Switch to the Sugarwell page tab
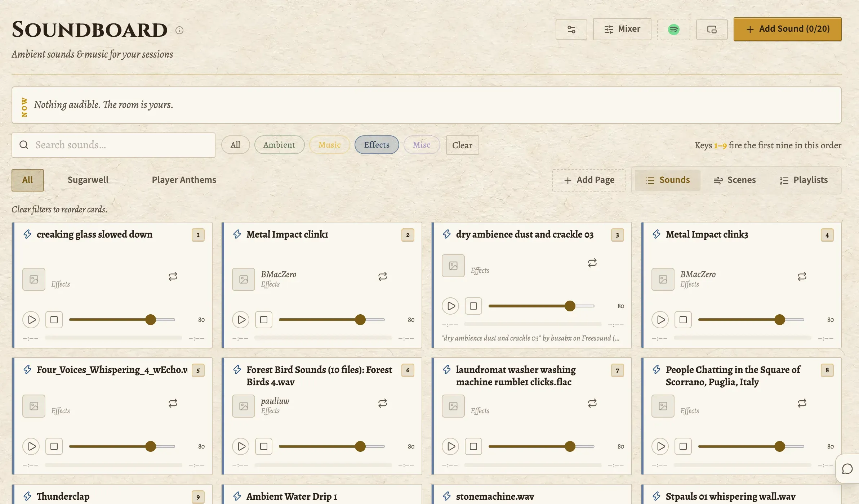The image size is (859, 504). click(88, 180)
